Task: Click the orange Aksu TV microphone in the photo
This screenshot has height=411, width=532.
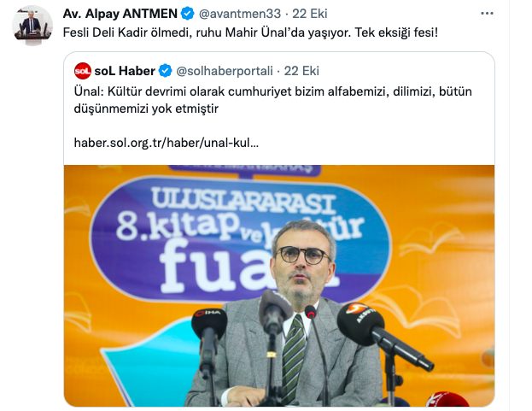Action: (x=360, y=321)
